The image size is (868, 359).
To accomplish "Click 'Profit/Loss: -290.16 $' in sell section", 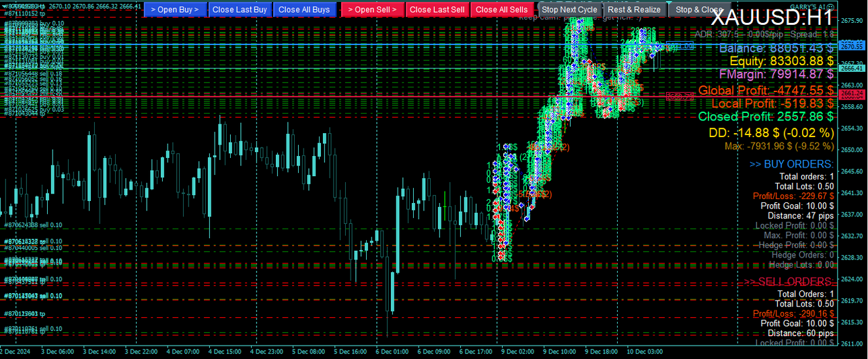I will coord(793,313).
